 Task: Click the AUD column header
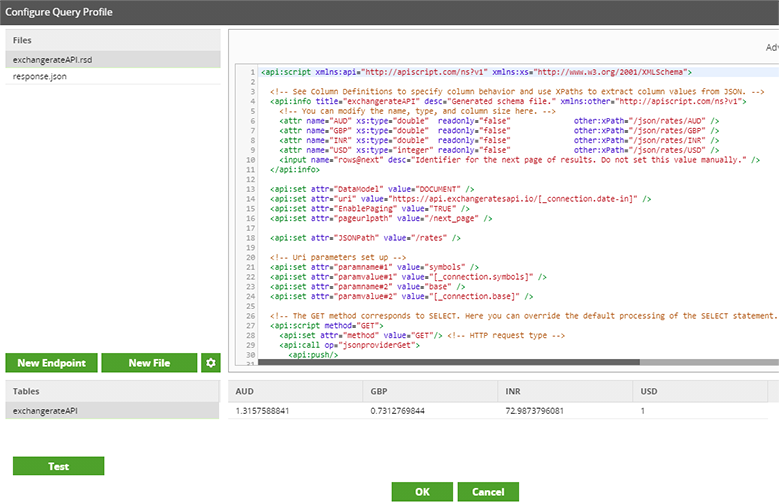tap(296, 391)
